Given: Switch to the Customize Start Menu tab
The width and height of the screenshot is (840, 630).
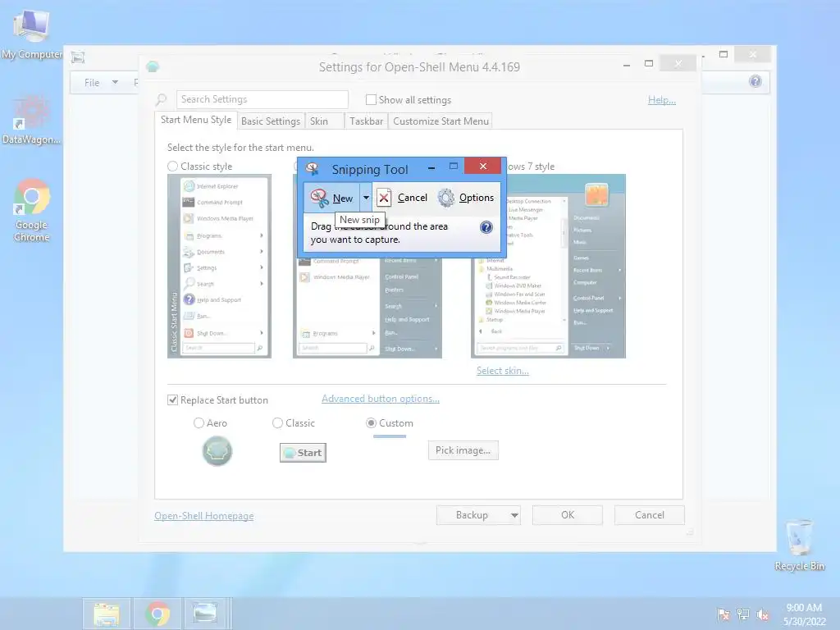Looking at the screenshot, I should pyautogui.click(x=441, y=121).
